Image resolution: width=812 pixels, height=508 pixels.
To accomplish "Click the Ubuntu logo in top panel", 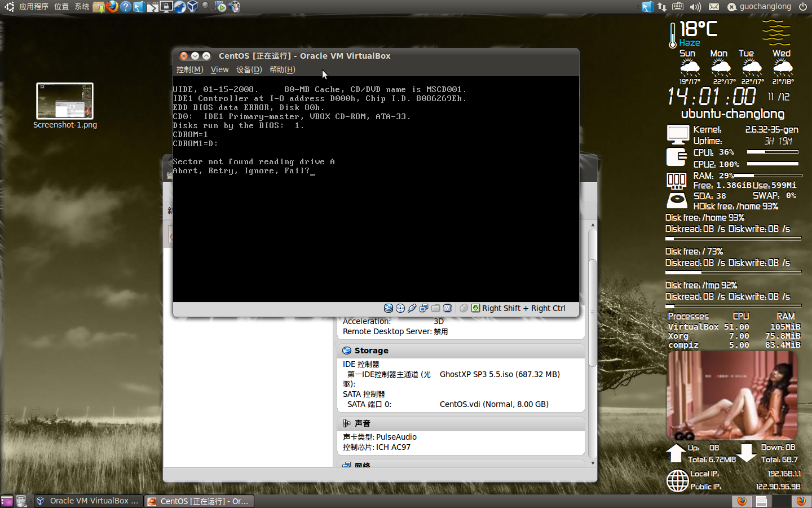I will pos(9,7).
